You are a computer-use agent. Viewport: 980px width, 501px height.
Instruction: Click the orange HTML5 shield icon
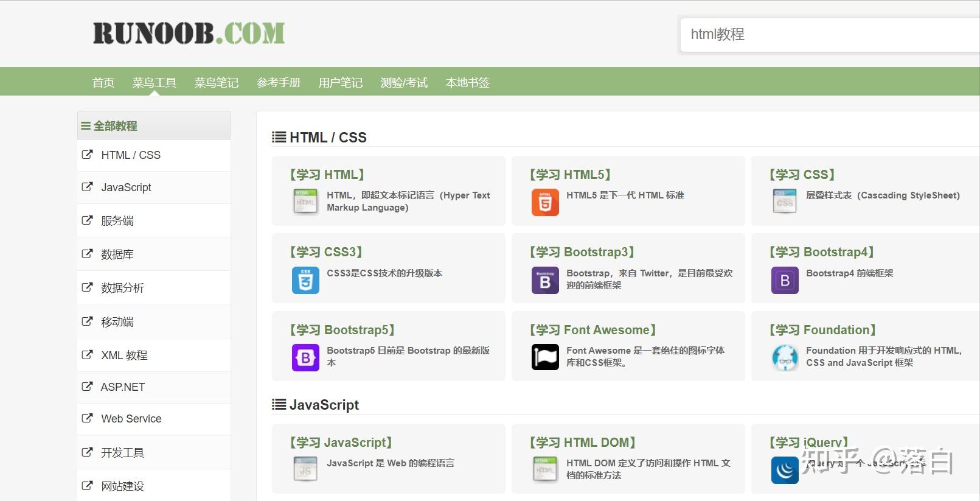545,202
